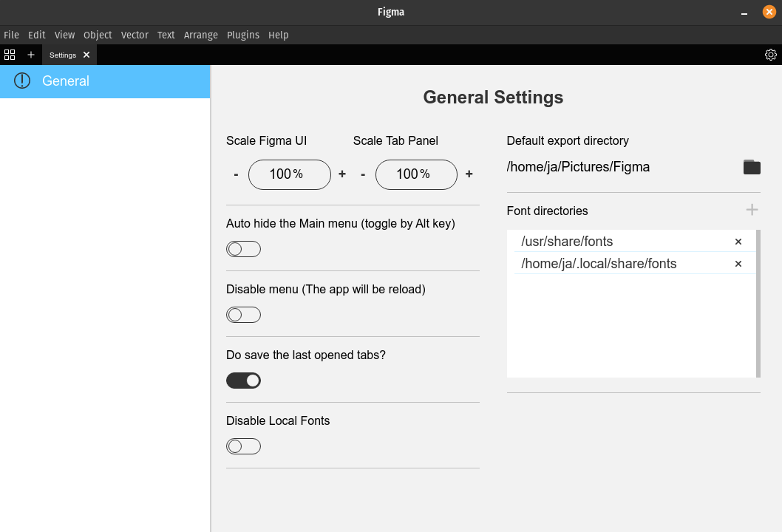
Task: Toggle the Disable menu switch
Action: 243,315
